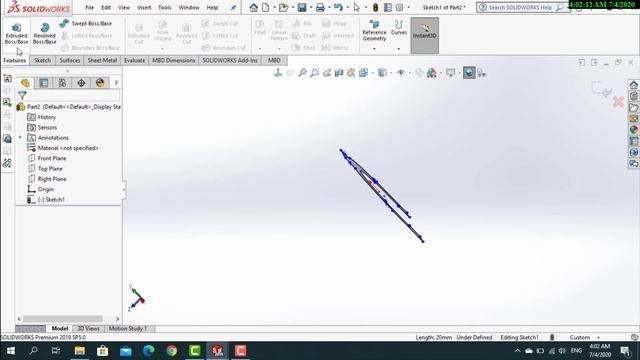Click the red cancel sketch X

[x=618, y=102]
